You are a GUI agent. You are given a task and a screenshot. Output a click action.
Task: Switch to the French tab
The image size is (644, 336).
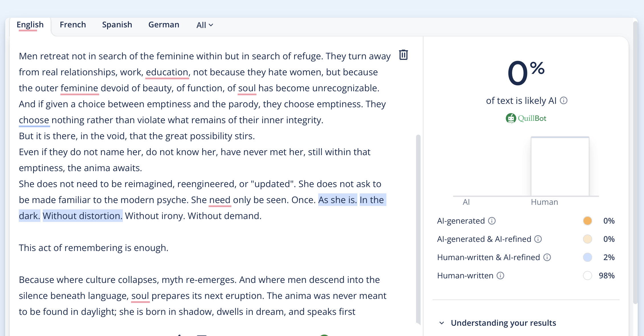click(73, 25)
